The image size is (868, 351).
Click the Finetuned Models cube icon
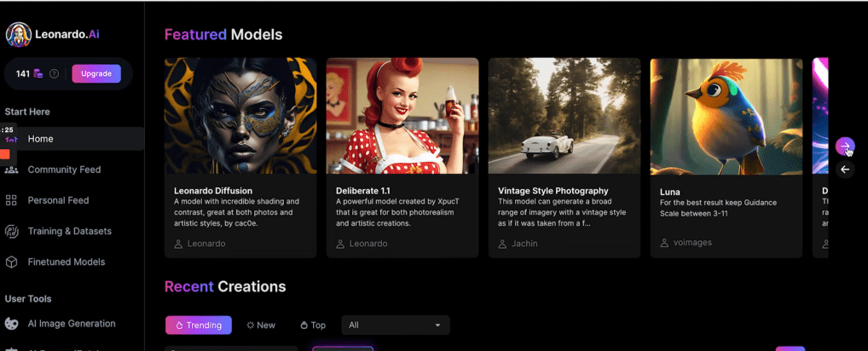12,262
